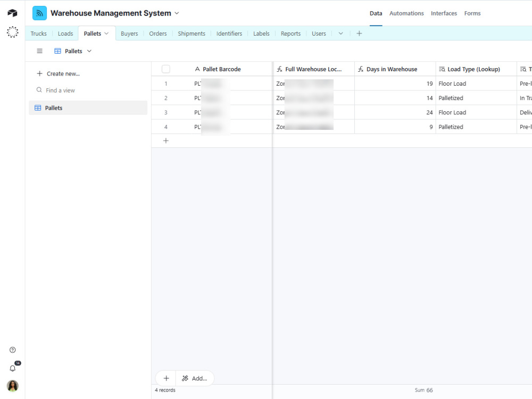The image size is (532, 399).
Task: Open the user profile avatar
Action: point(13,386)
